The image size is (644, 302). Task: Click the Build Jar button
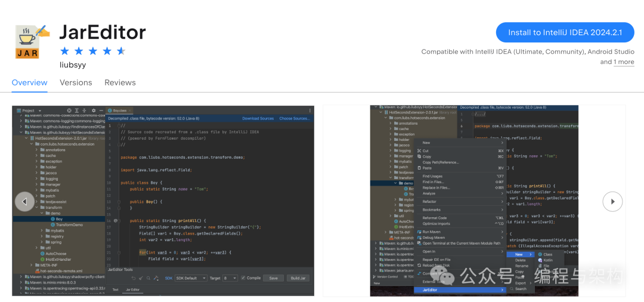pyautogui.click(x=298, y=278)
